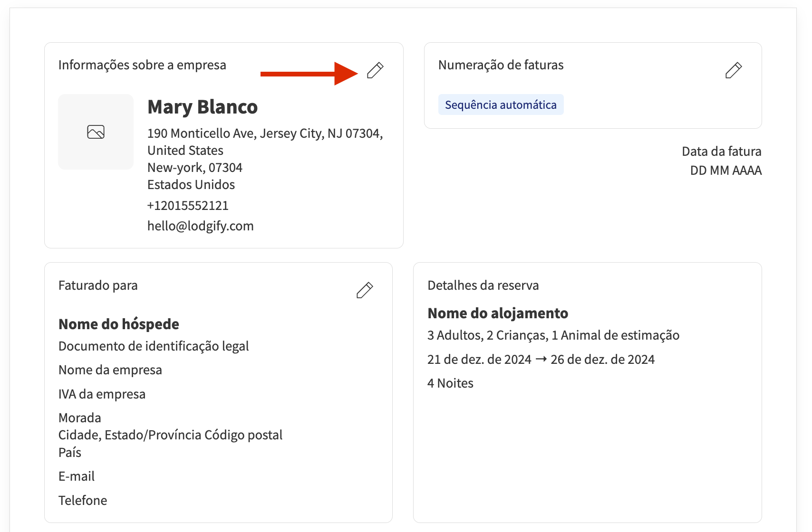Edit the invoice numbering settings
The height and width of the screenshot is (532, 812).
[x=733, y=70]
